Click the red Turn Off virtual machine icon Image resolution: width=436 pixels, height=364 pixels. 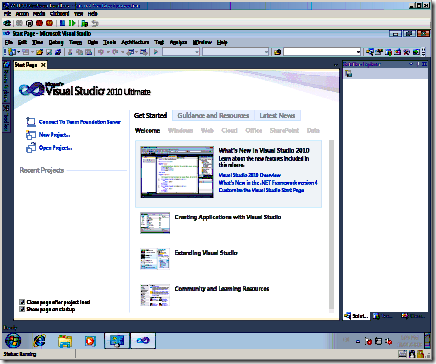click(39, 23)
